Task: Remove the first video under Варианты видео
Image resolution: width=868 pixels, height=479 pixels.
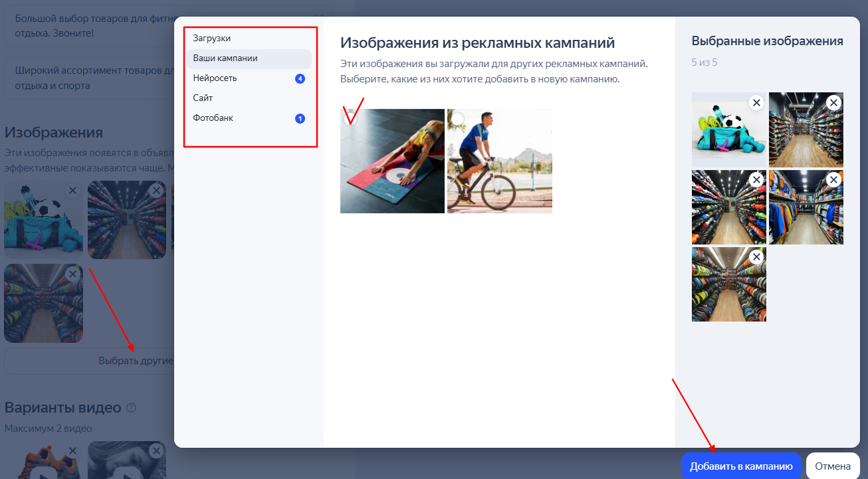Action: (73, 451)
